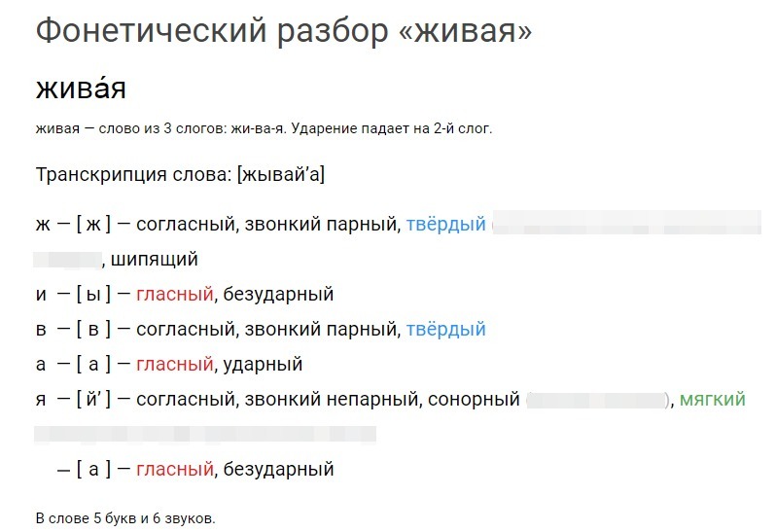776x532 pixels.
Task: Click red "гласный" next to "ударный"
Action: pyautogui.click(x=175, y=365)
